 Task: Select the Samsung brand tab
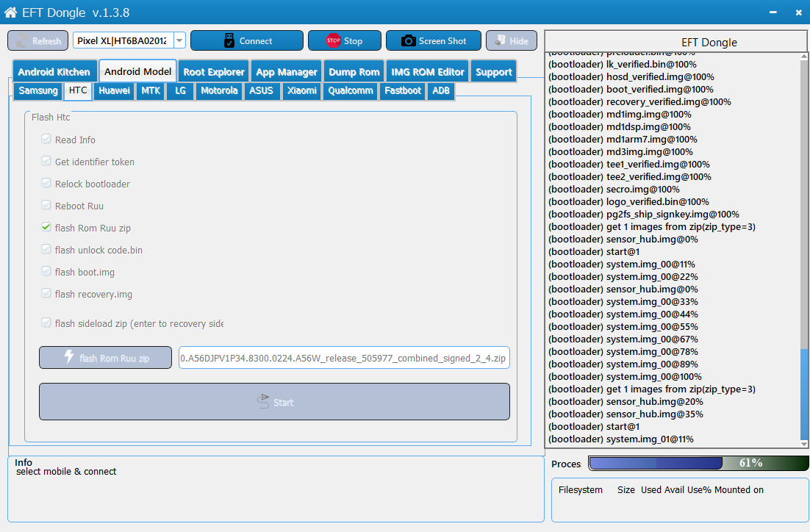38,91
